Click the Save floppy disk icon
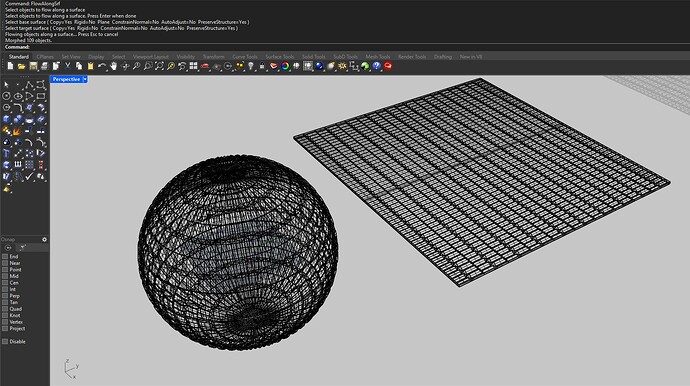The width and height of the screenshot is (690, 386). point(33,66)
